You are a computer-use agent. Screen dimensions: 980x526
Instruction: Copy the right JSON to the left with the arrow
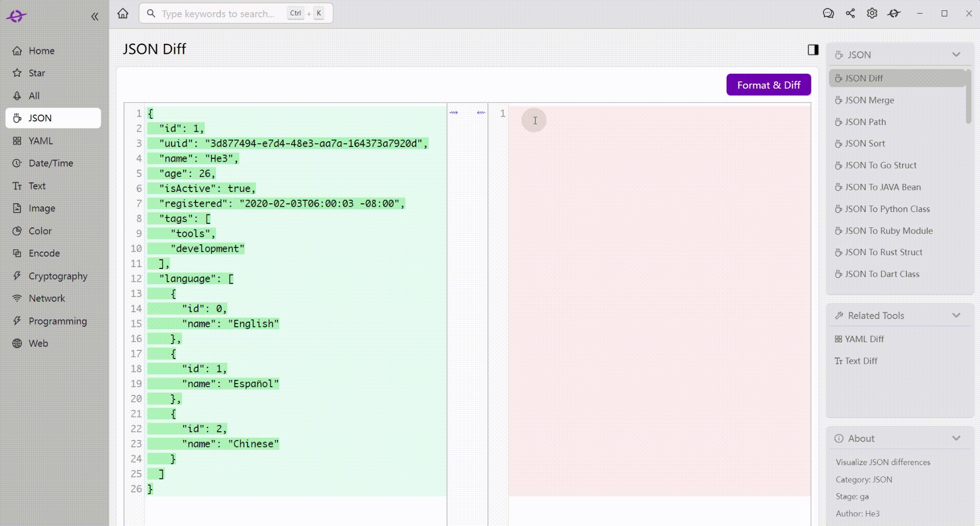click(x=481, y=113)
